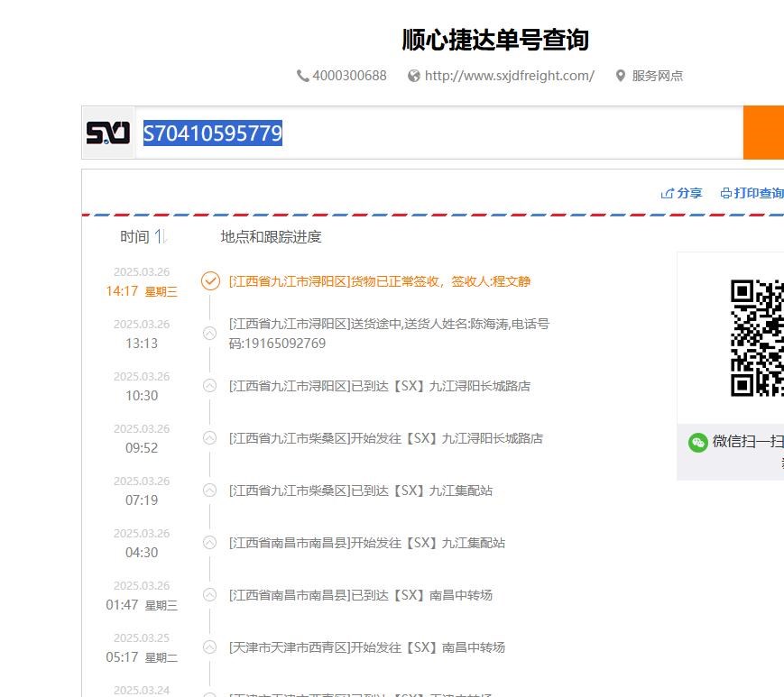Viewport: 784px width, 697px height.
Task: Click the orange checkmark icon for 签收 status
Action: pyautogui.click(x=210, y=280)
